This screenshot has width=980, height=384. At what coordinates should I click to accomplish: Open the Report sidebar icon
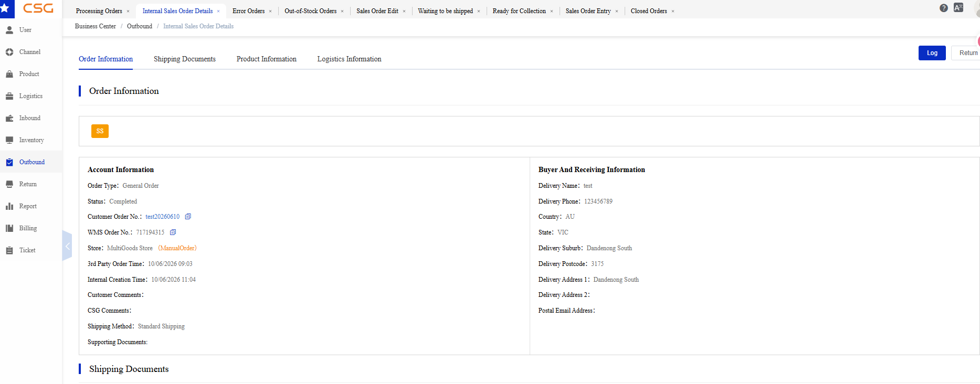tap(9, 206)
